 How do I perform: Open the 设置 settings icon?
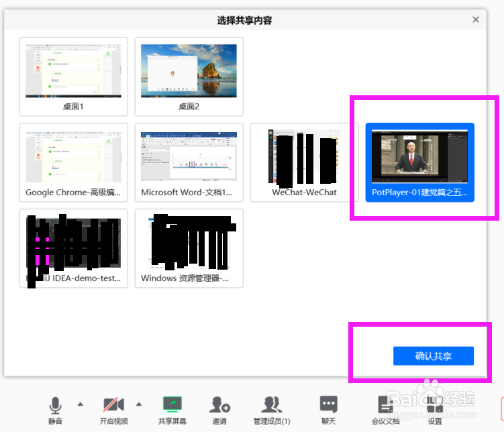point(435,404)
